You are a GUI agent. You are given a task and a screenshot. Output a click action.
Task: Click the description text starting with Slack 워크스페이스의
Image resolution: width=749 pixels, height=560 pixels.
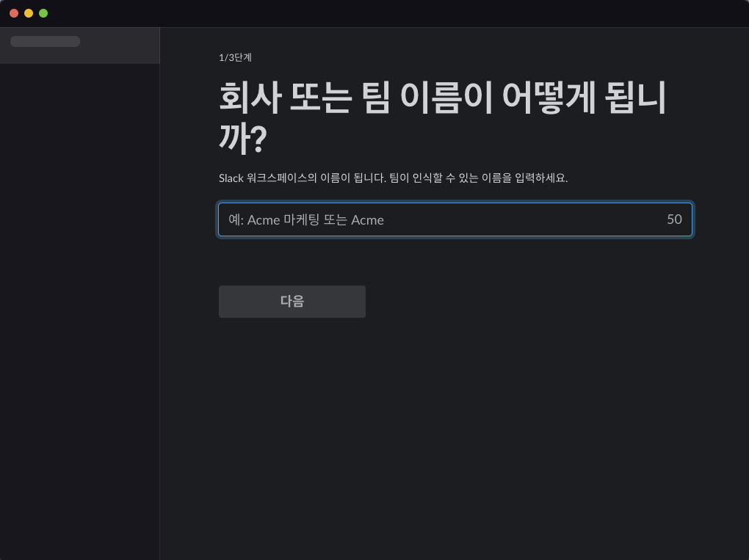(x=393, y=178)
